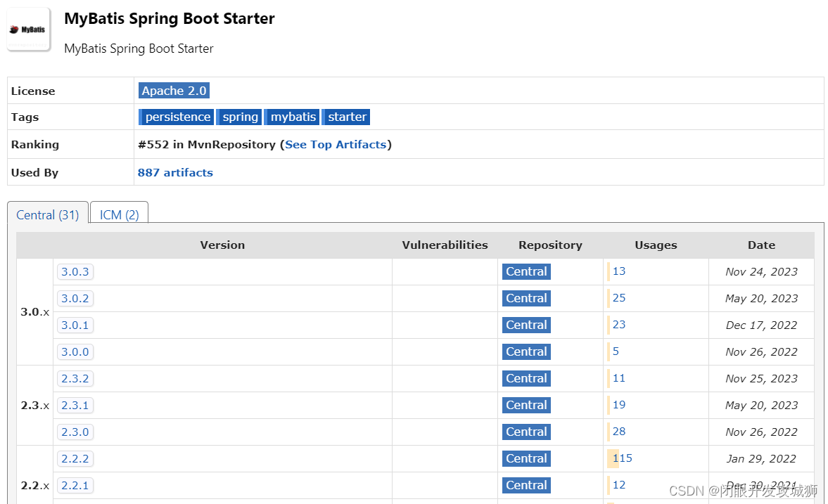Click the MyBatis logo thumbnail
Viewport: 828px width, 504px height.
[x=29, y=30]
